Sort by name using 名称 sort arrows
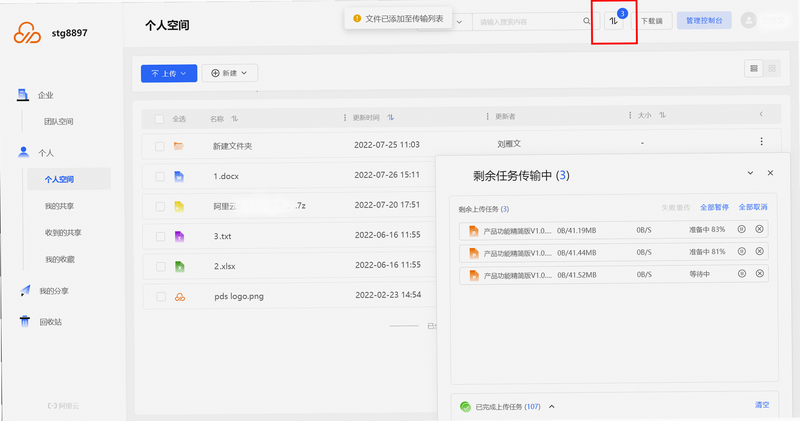The width and height of the screenshot is (800, 421). [235, 118]
